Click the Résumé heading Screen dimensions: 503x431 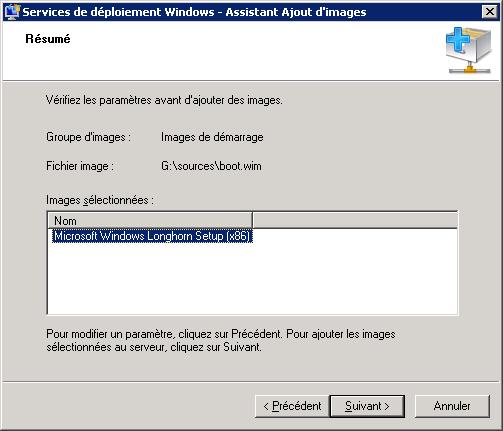point(48,39)
